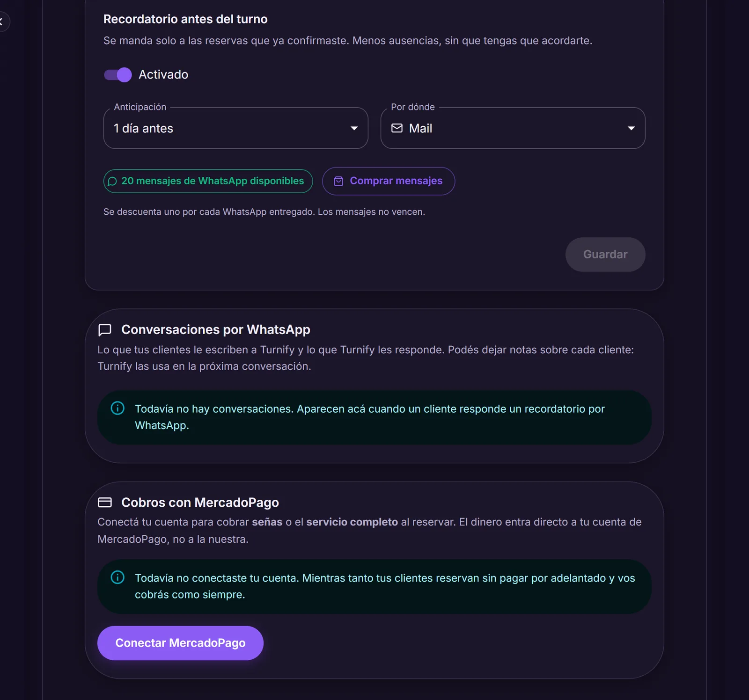Click the credit card icon beside Cobros
749x700 pixels.
coord(105,503)
